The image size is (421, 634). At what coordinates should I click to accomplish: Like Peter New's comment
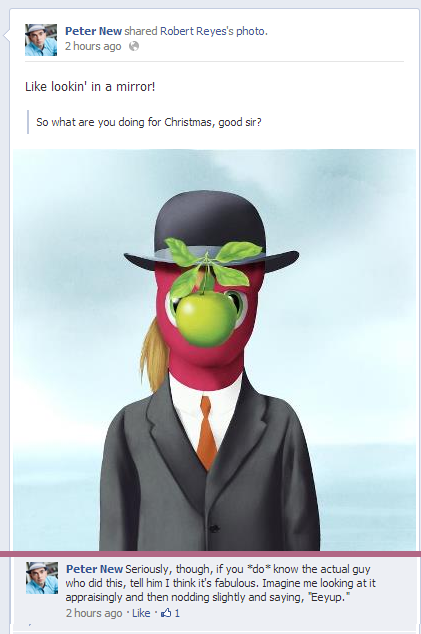click(x=141, y=613)
